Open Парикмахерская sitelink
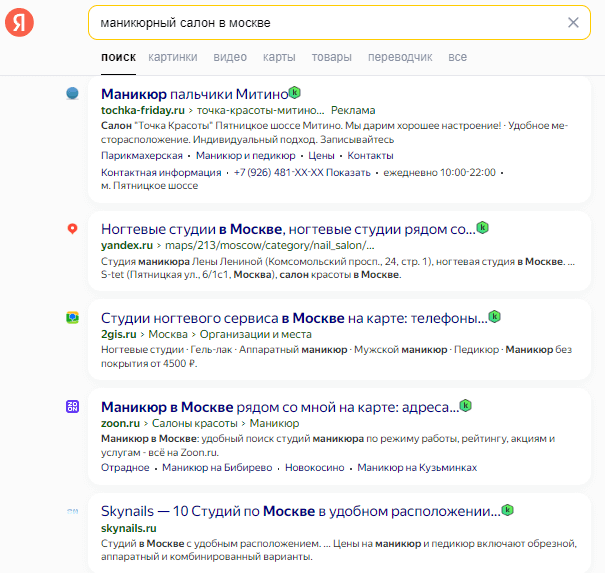Screen dimensions: 605x573 coord(142,156)
